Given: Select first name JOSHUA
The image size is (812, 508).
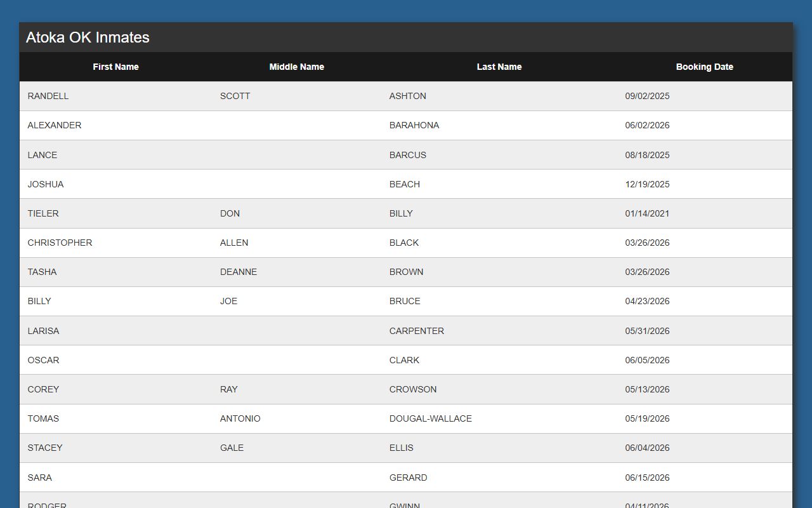Looking at the screenshot, I should pos(46,184).
